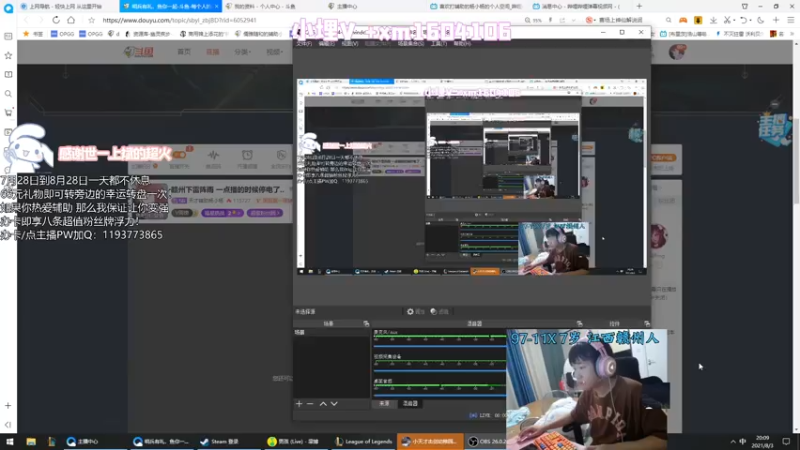
Task: Pop out the Audio Mixer dock icon
Action: click(579, 323)
